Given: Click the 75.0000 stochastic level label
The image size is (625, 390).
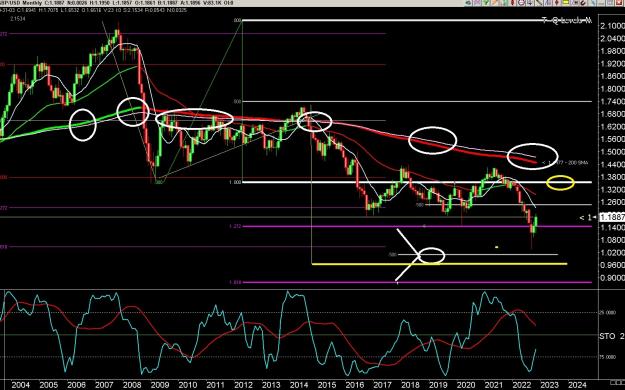Looking at the screenshot, I should click(x=607, y=357).
